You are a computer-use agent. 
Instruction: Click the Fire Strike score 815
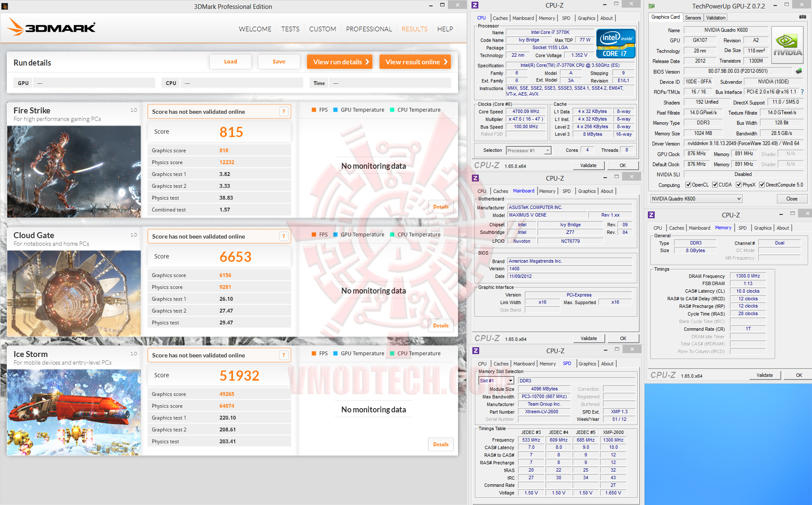tap(231, 132)
